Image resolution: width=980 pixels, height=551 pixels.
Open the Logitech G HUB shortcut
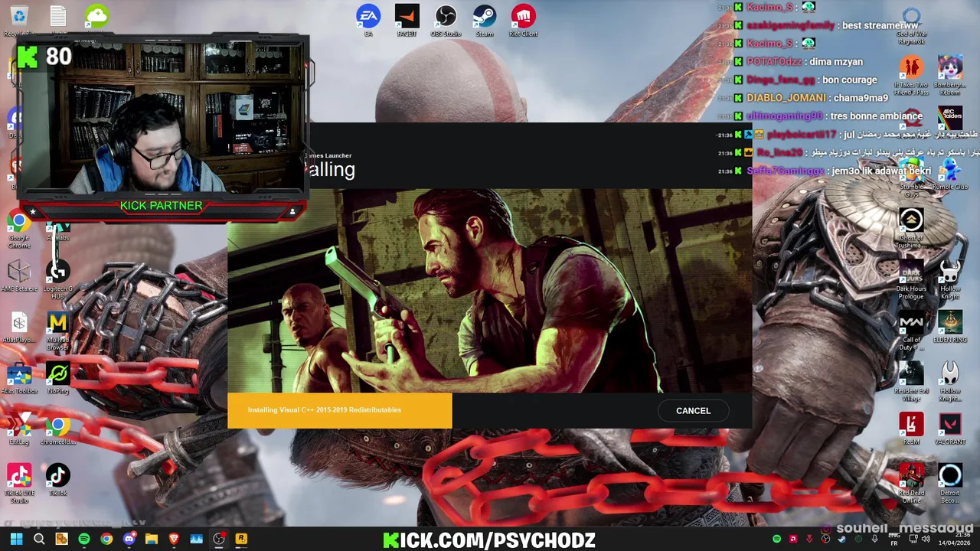(x=58, y=279)
